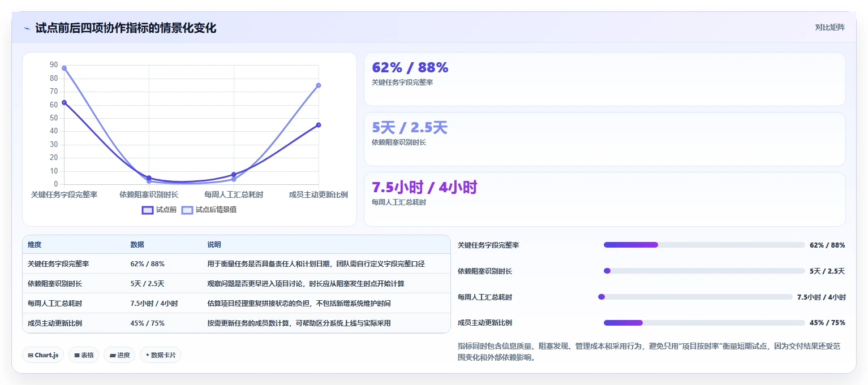Click progress value 5天 / 2.5天 at right

827,271
